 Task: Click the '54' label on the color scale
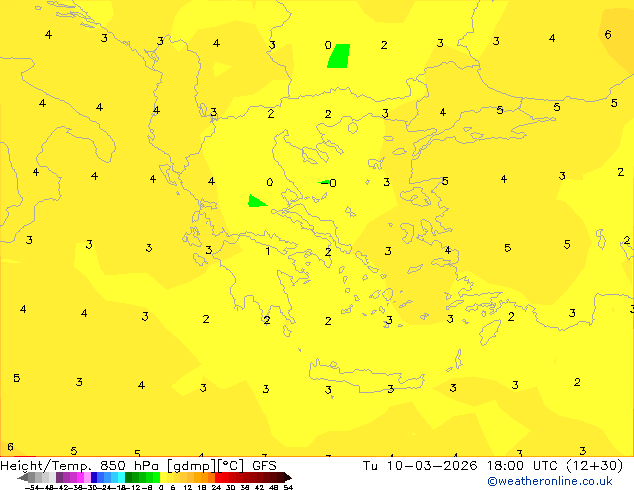point(288,488)
